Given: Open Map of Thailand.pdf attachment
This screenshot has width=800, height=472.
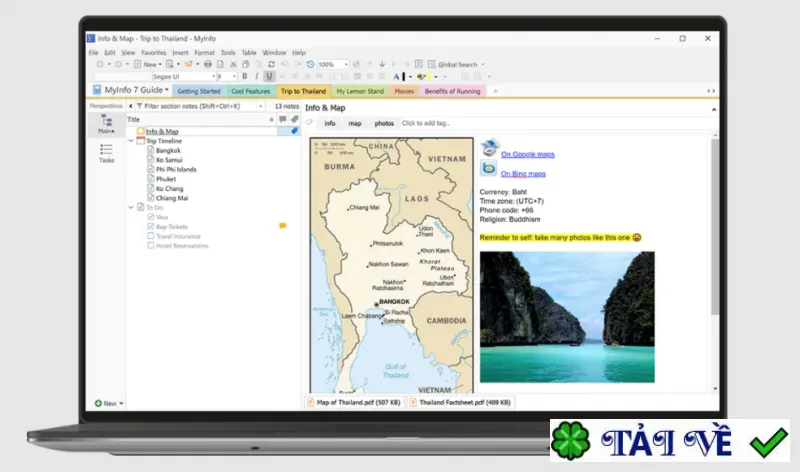Looking at the screenshot, I should point(354,402).
